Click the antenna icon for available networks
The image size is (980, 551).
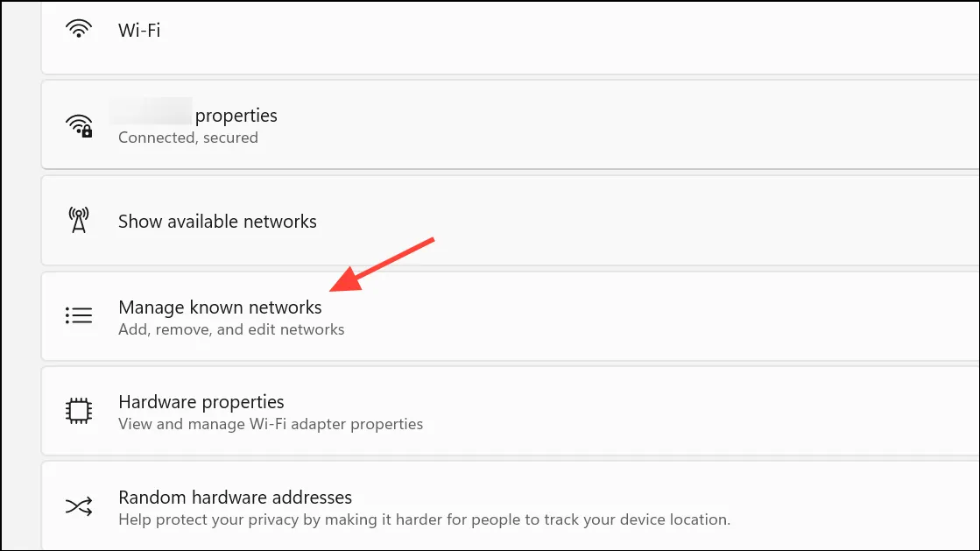click(x=79, y=220)
